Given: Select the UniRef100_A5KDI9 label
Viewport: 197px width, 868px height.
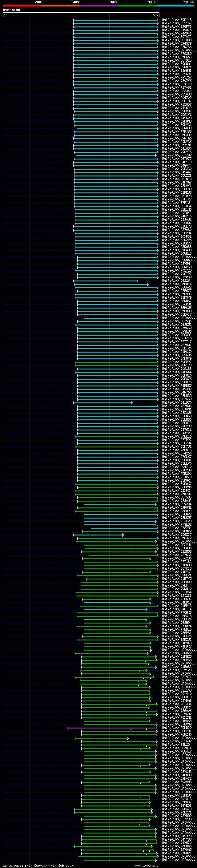Looking at the screenshot, I should pos(177,728).
